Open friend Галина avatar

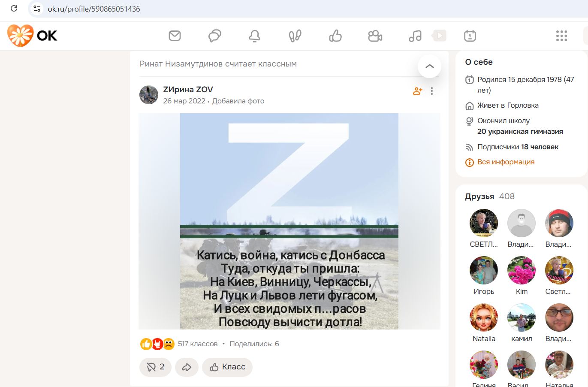pos(484,365)
